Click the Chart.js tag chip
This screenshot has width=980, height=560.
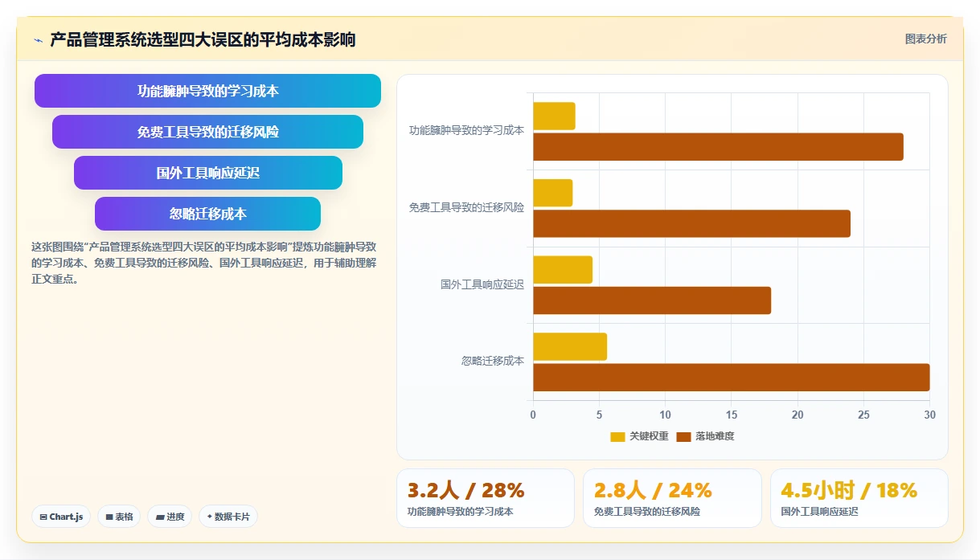point(61,517)
